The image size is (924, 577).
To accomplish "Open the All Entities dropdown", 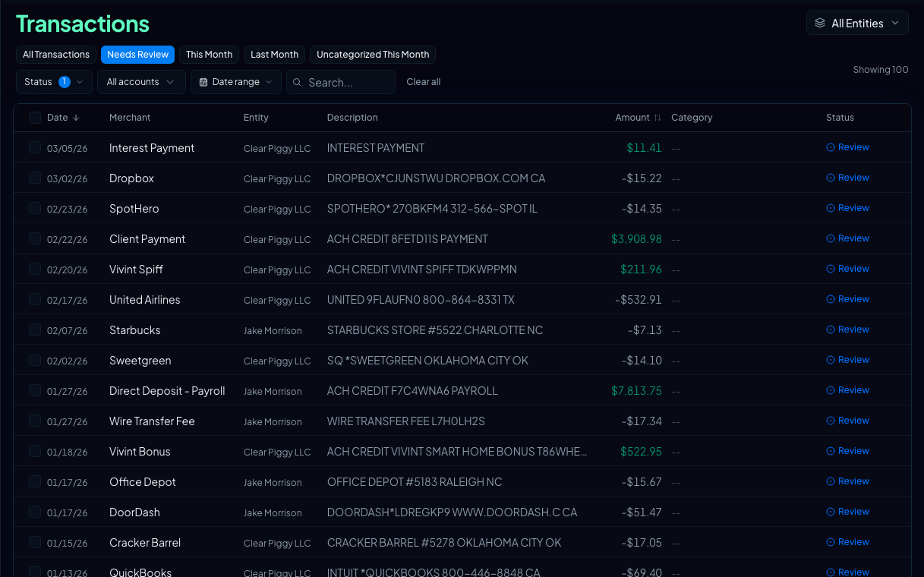I will [857, 24].
